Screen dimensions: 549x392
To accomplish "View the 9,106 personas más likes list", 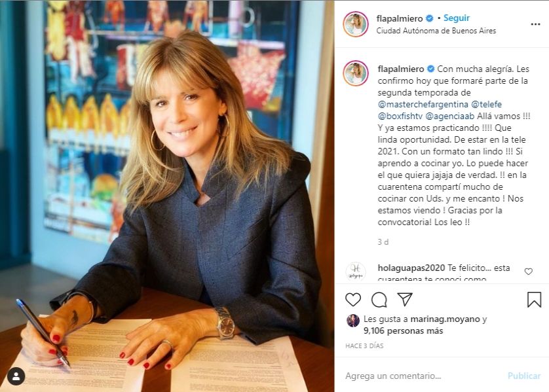I will pos(403,330).
